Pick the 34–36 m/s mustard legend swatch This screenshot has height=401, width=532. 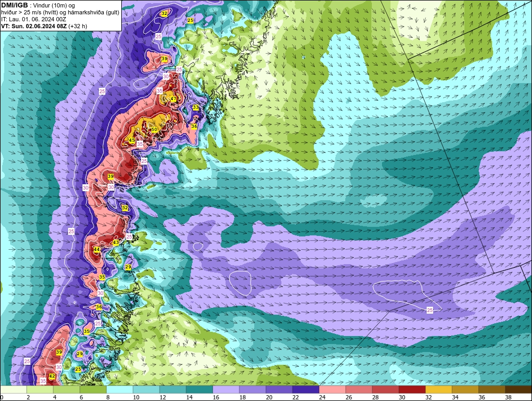(x=465, y=389)
